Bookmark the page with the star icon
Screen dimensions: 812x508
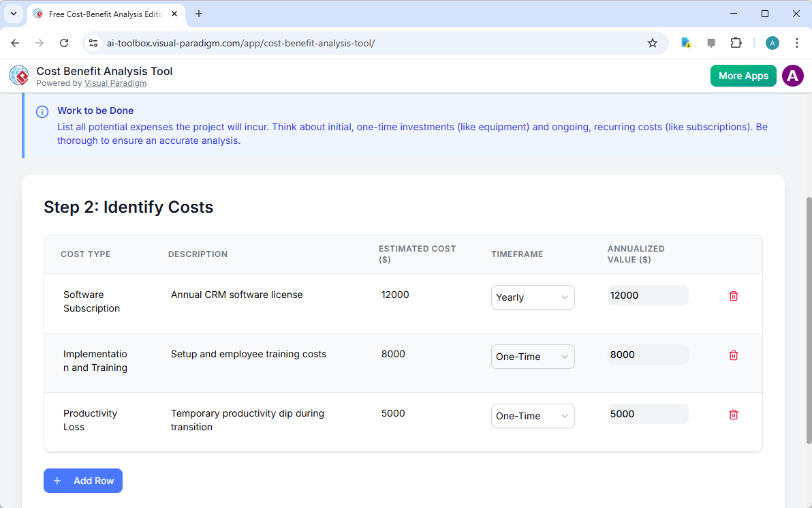click(653, 42)
